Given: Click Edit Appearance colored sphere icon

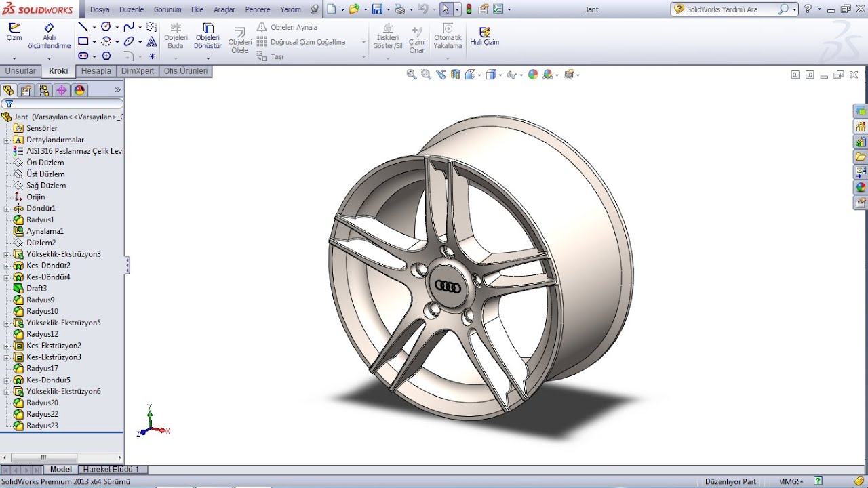Looking at the screenshot, I should point(533,75).
